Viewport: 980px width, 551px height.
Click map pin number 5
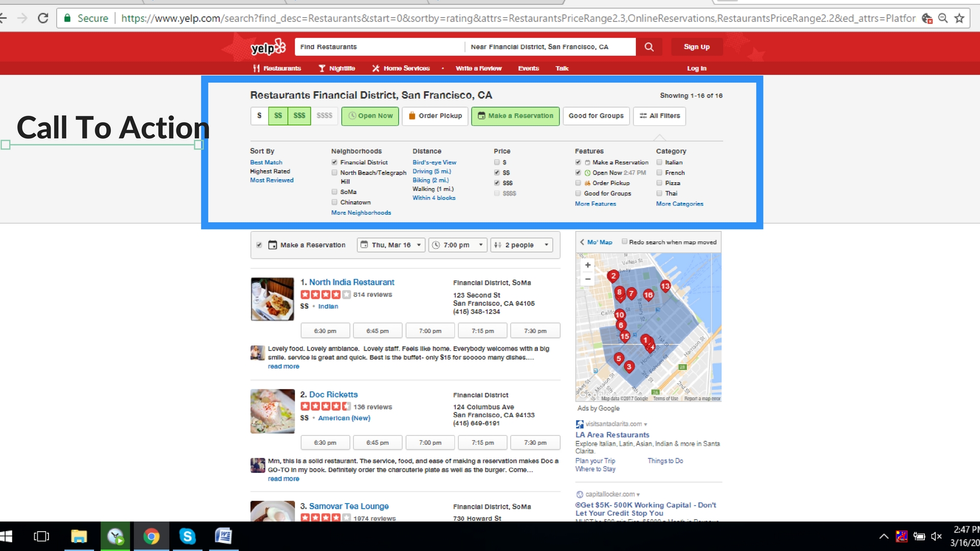click(619, 359)
